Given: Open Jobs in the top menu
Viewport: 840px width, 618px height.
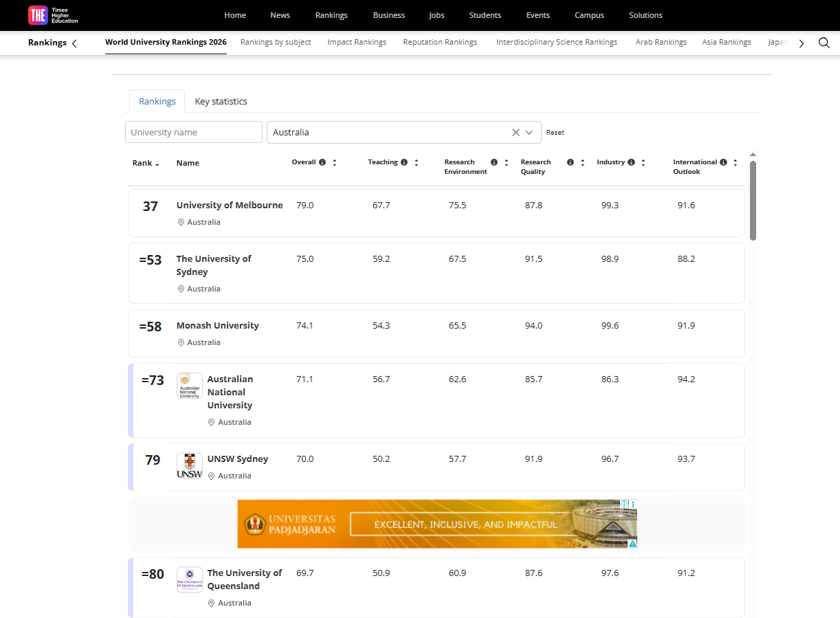Looking at the screenshot, I should (436, 15).
